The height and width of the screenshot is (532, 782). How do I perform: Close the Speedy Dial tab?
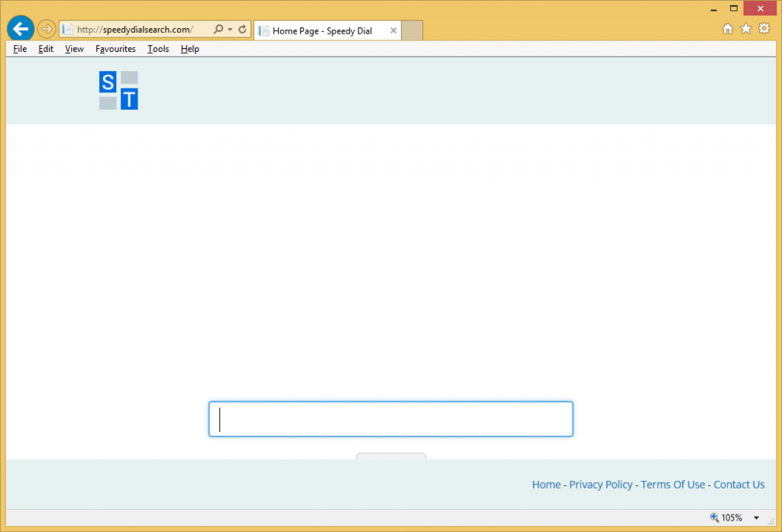tap(393, 31)
